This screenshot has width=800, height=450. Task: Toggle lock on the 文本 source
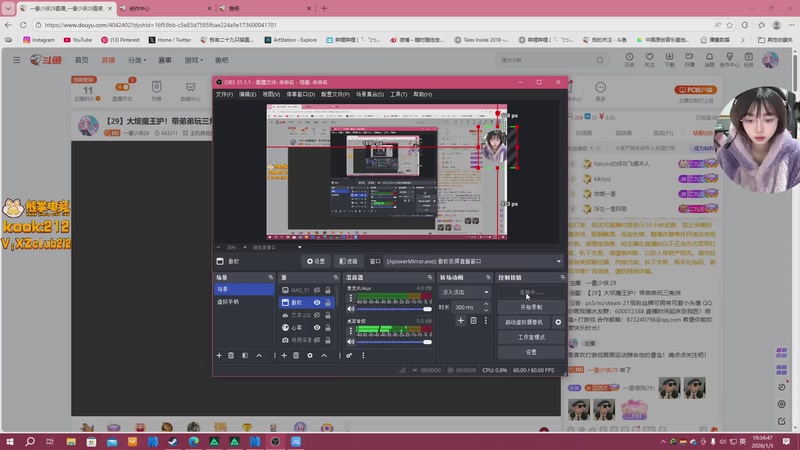coord(328,315)
